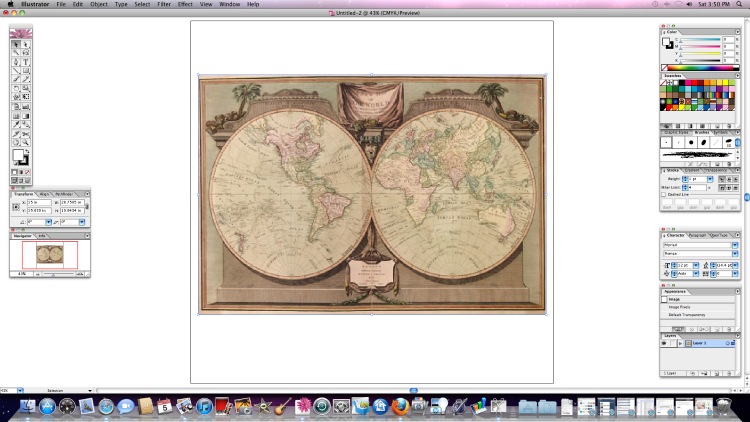Screen dimensions: 750x422
Task: Select the Type tool
Action: [26, 62]
